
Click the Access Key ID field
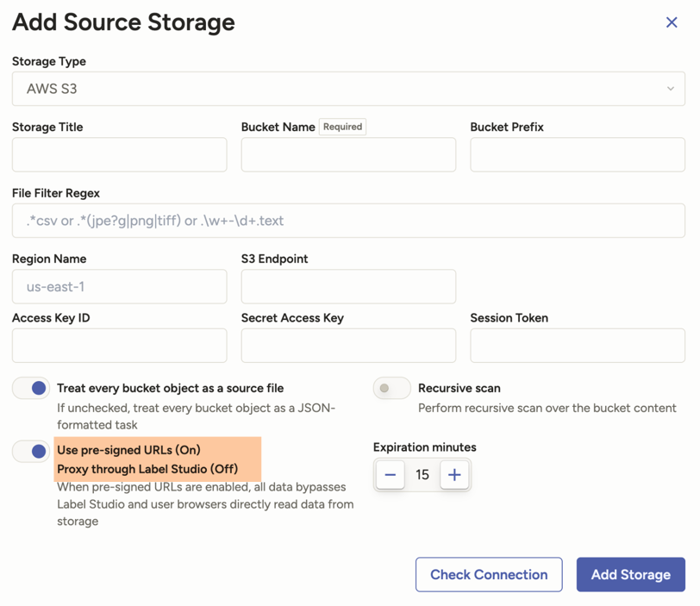click(x=120, y=346)
